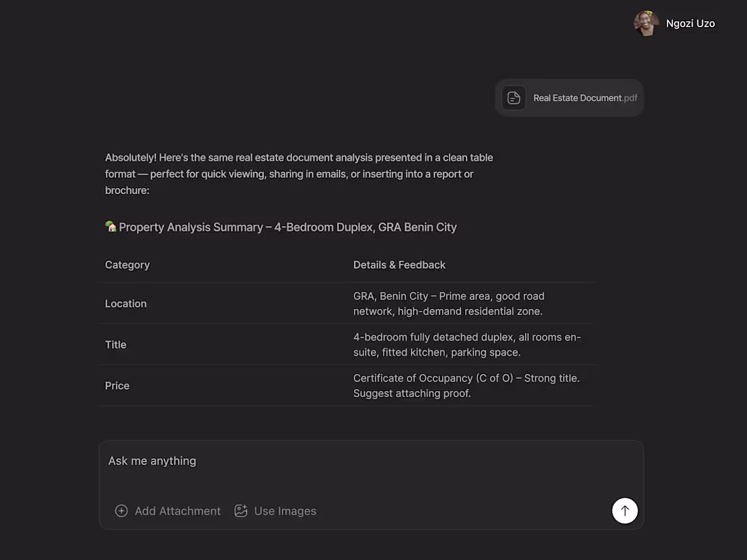
Task: Select the GRA Benin City details cell
Action: [x=448, y=303]
